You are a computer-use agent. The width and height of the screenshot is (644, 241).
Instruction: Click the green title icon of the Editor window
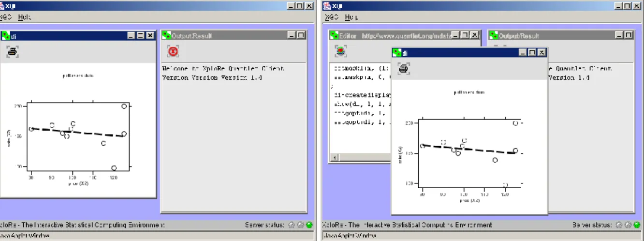pos(335,35)
